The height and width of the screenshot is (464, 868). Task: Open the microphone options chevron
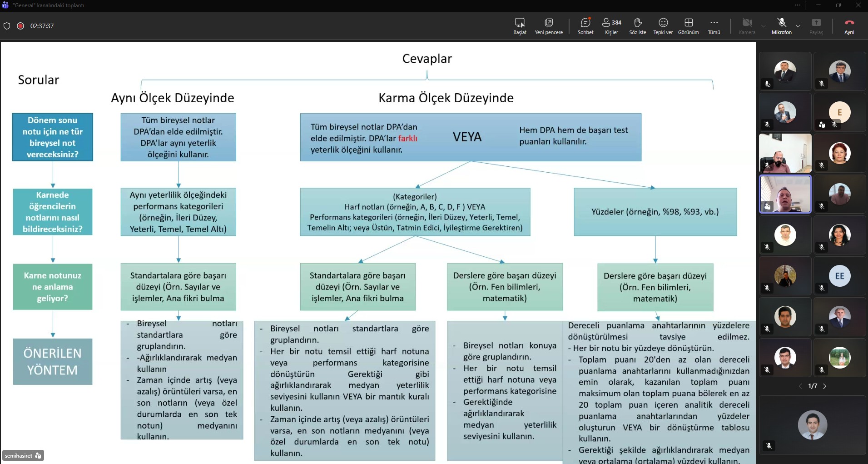pos(798,26)
